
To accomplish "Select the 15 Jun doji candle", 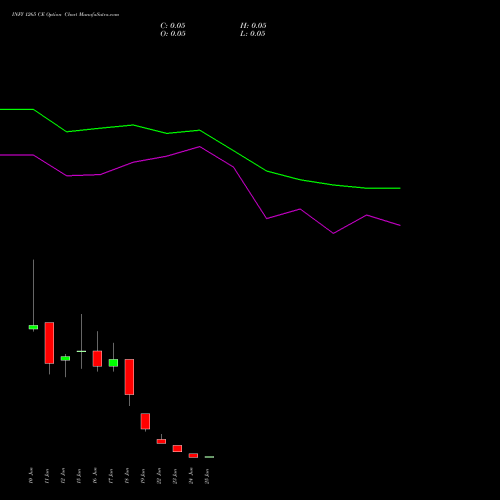I will (81, 351).
